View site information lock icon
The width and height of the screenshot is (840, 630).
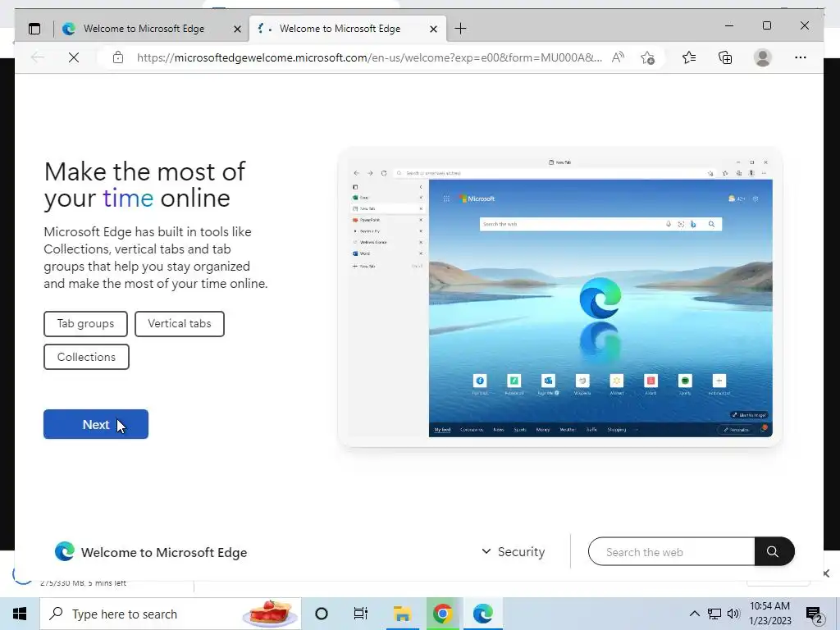point(118,57)
